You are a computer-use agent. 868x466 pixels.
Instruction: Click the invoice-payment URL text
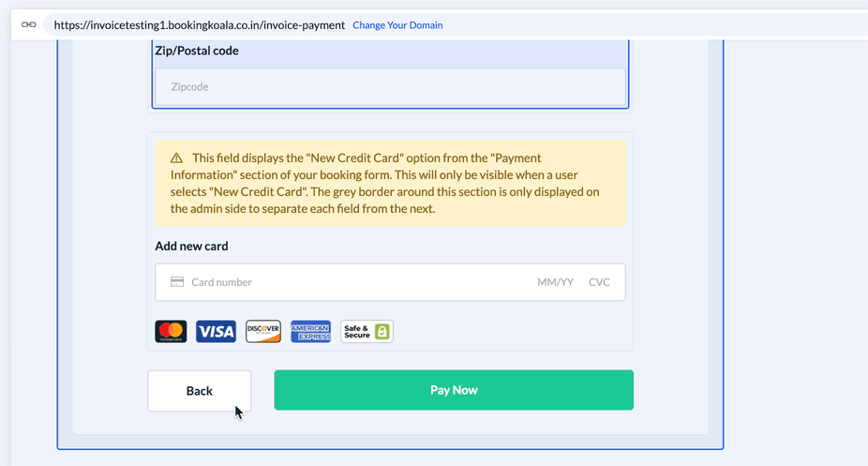click(x=200, y=25)
